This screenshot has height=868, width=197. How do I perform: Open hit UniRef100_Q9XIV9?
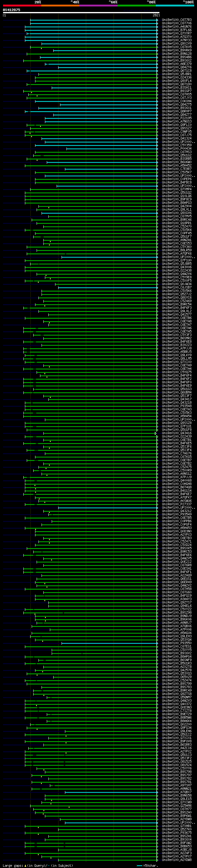click(177, 43)
